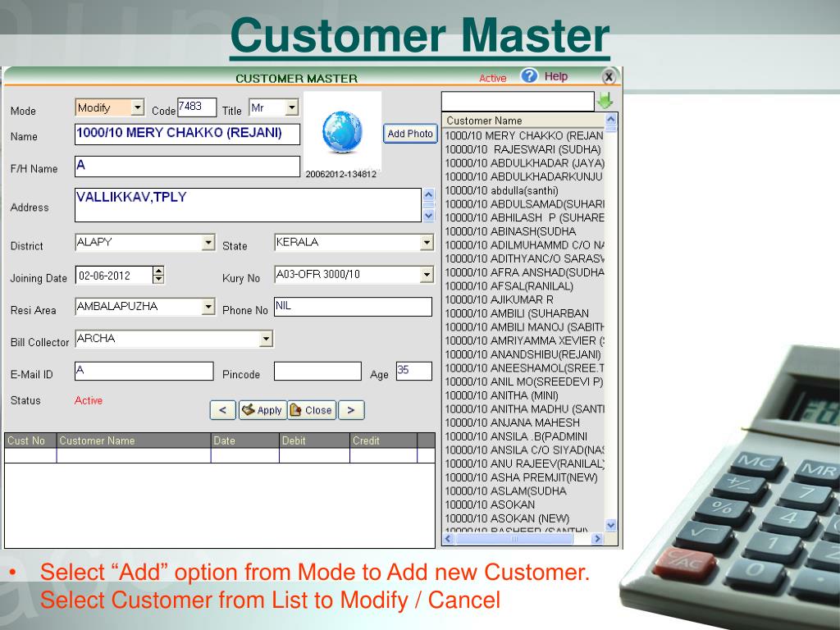Click the Phone No field showing NIL
Viewport: 840px width, 630px height.
[353, 307]
